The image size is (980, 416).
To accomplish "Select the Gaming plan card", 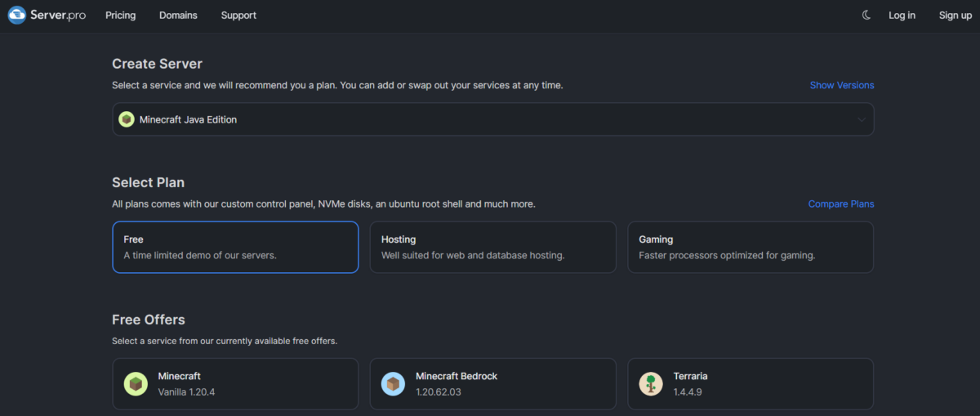I will [751, 247].
